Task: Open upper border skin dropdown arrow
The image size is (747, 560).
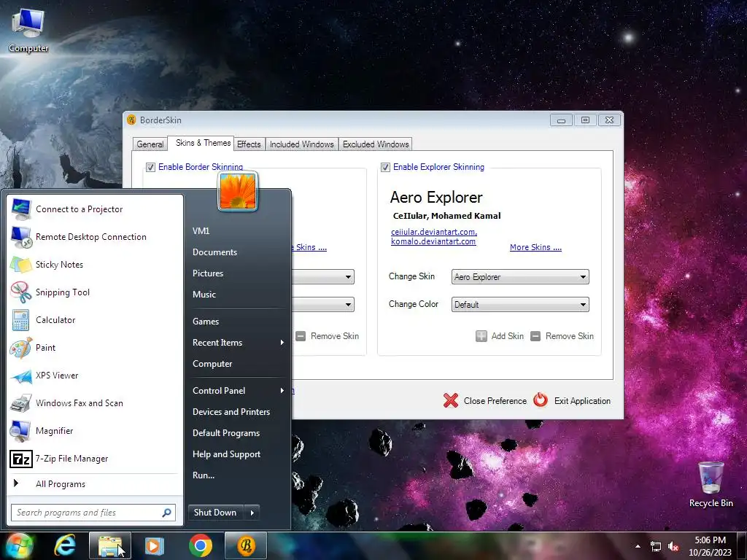Action: 348,276
